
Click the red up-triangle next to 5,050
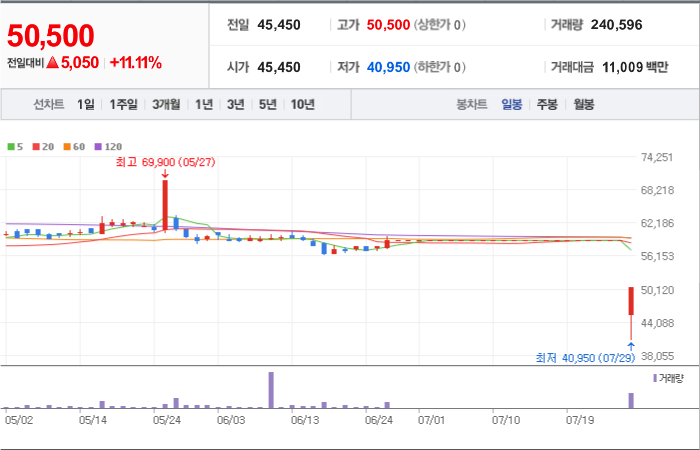click(53, 63)
